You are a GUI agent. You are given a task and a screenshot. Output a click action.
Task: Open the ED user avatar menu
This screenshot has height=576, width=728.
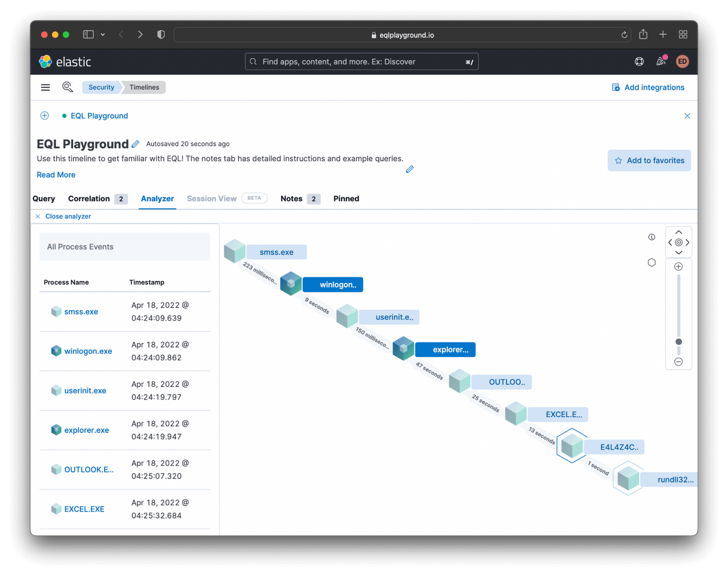click(x=682, y=62)
